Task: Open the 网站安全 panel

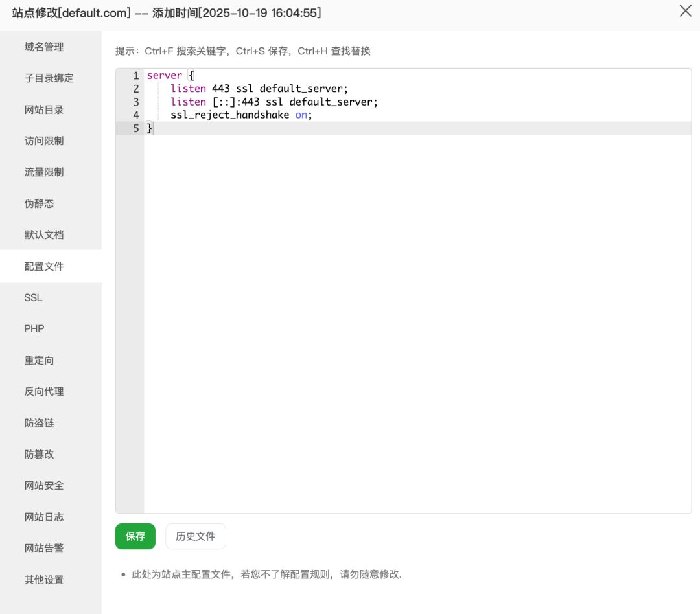Action: (x=43, y=485)
